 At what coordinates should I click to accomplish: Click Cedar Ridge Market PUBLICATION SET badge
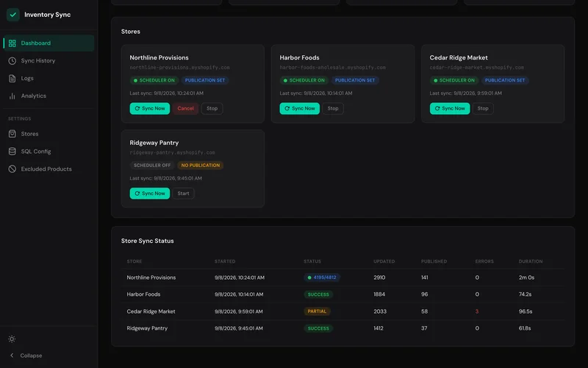point(505,80)
